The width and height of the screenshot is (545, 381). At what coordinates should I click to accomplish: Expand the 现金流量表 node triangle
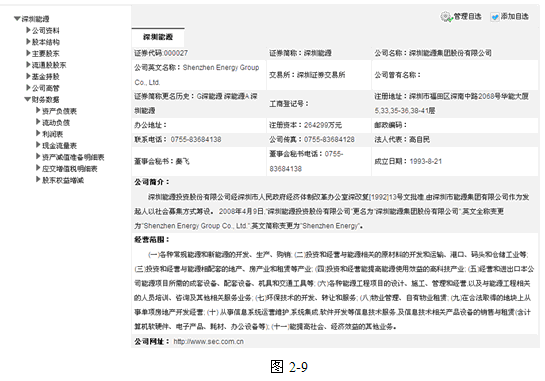[x=38, y=145]
